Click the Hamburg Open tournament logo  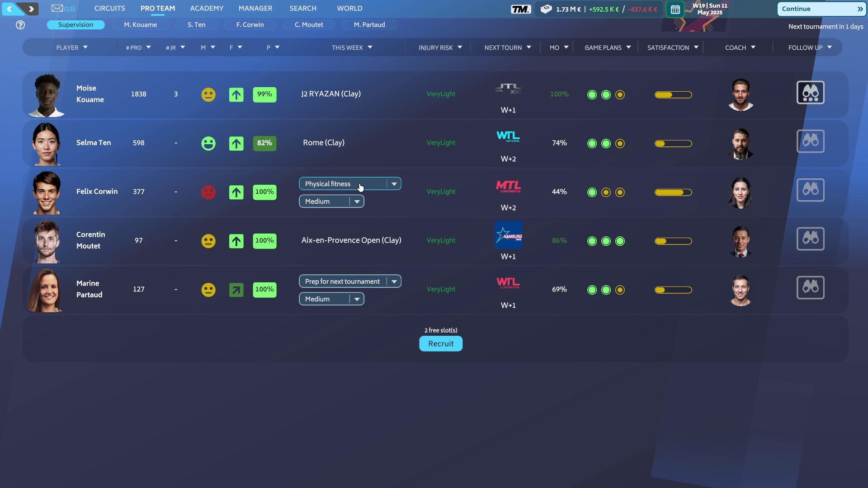(508, 235)
